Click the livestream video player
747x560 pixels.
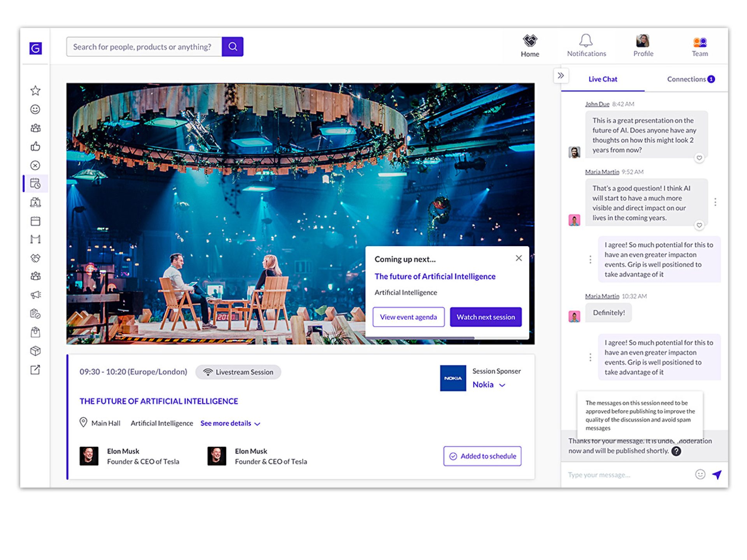pos(300,213)
